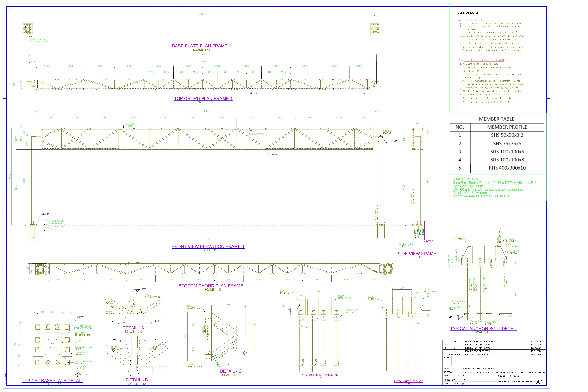Viewport: 588px width, 392px height.
Task: Click the 'RHS 400x300x10' table cell
Action: click(507, 168)
